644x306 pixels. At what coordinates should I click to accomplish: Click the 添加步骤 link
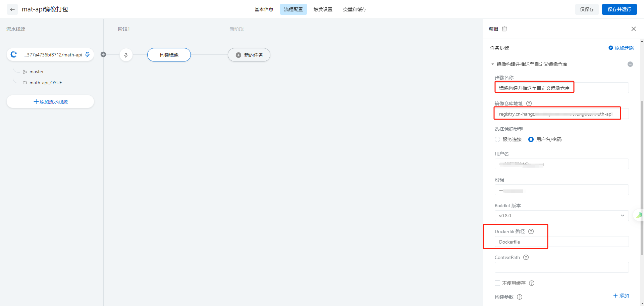(x=621, y=48)
